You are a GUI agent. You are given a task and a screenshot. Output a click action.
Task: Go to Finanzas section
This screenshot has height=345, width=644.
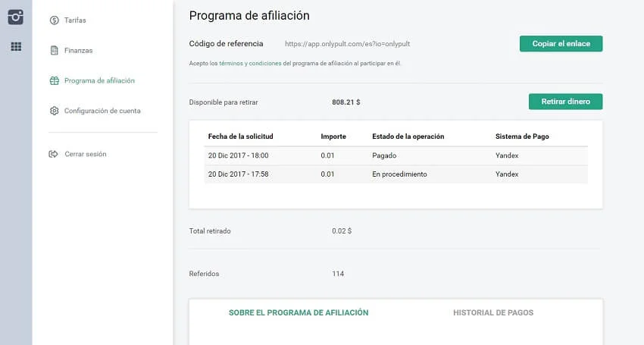click(x=78, y=51)
